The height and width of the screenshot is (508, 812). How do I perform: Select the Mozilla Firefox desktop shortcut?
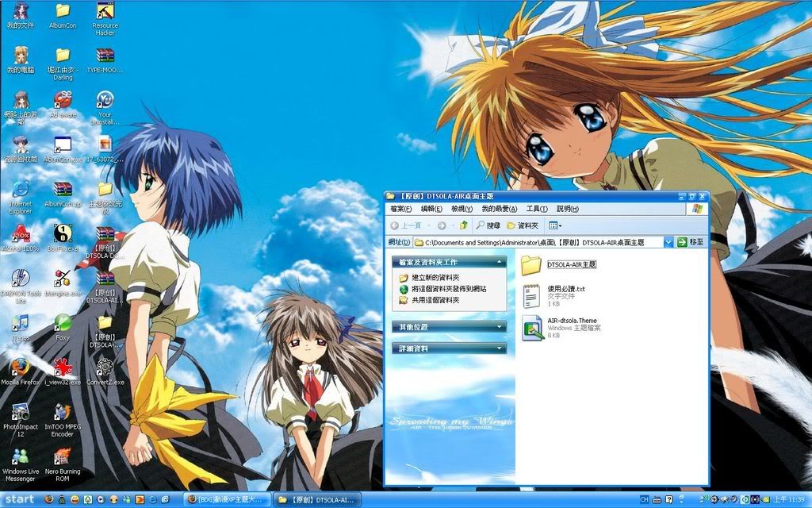[21, 372]
